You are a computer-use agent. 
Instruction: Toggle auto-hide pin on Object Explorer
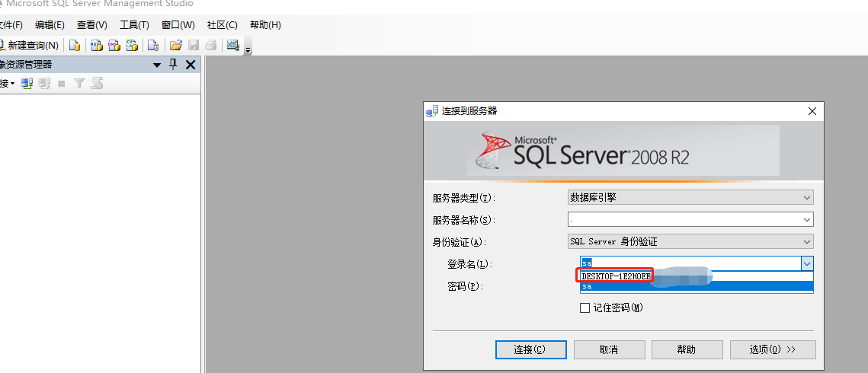[x=173, y=65]
